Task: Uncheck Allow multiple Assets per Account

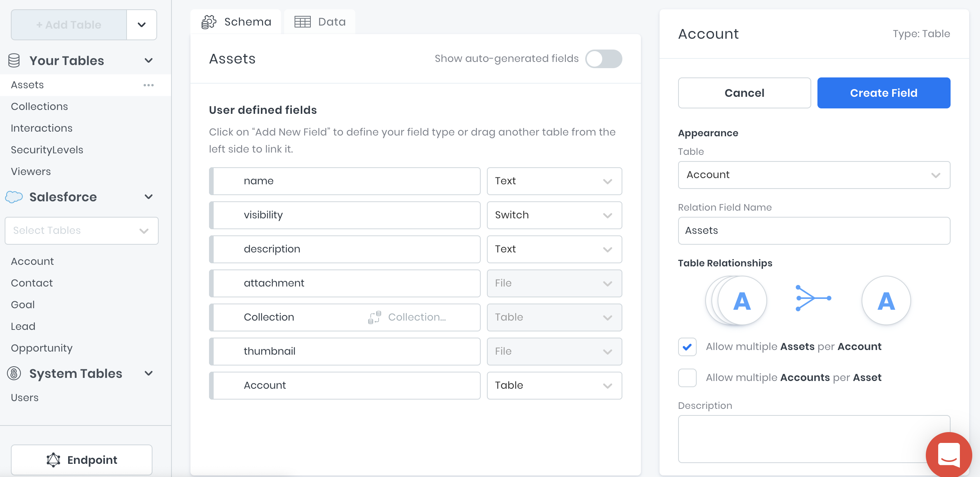Action: 687,347
